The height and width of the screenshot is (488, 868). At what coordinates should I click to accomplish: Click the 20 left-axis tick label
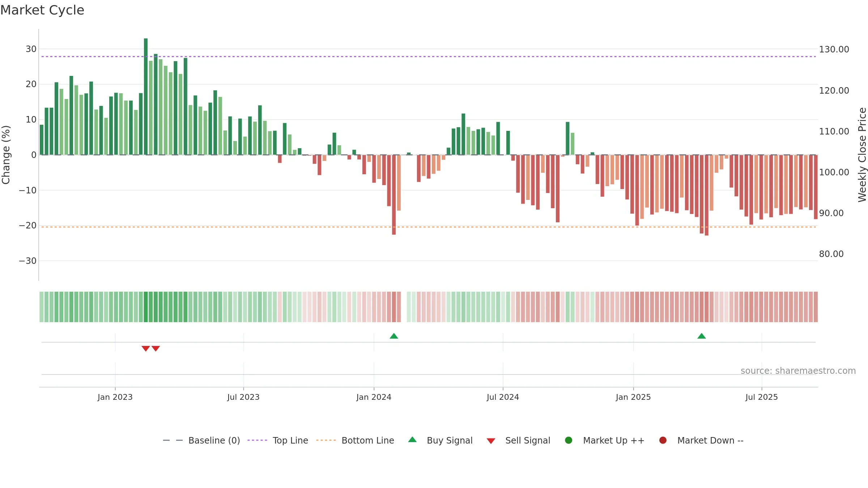[x=31, y=84]
